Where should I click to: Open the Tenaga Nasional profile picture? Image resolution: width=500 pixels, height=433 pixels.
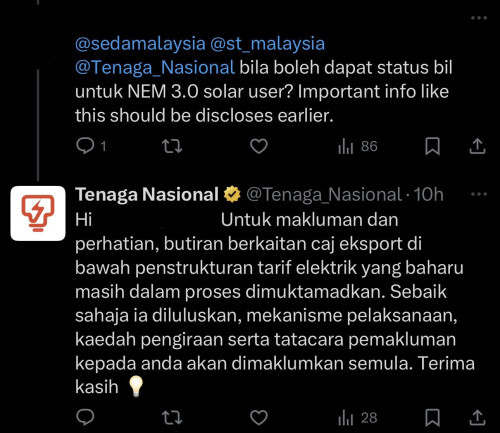click(x=38, y=213)
